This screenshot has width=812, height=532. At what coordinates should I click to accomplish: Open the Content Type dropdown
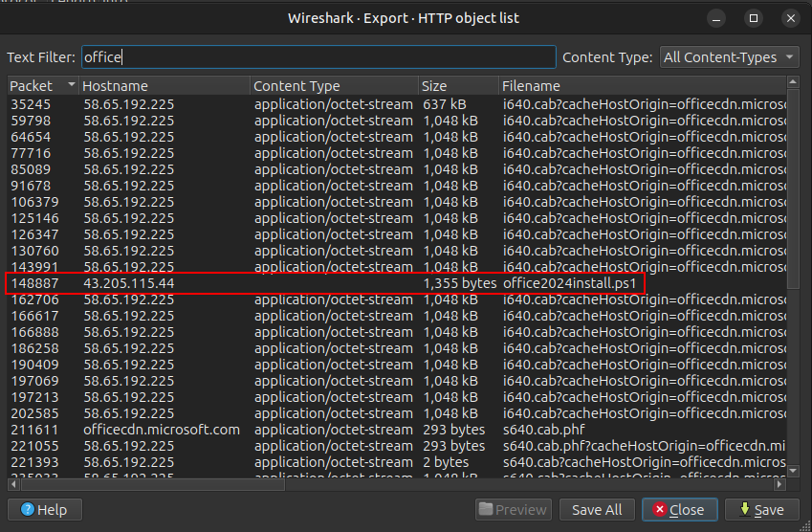pos(730,57)
